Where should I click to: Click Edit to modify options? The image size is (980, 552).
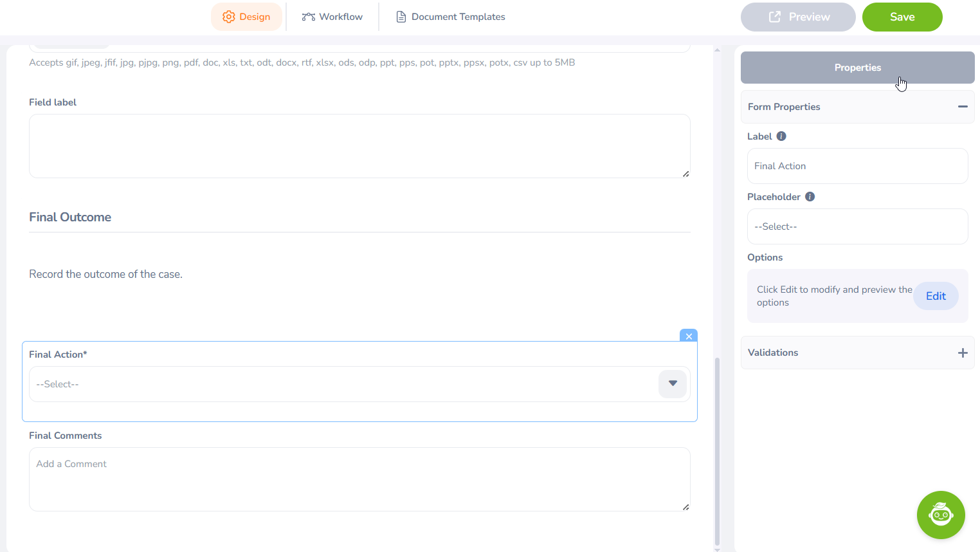pyautogui.click(x=935, y=296)
